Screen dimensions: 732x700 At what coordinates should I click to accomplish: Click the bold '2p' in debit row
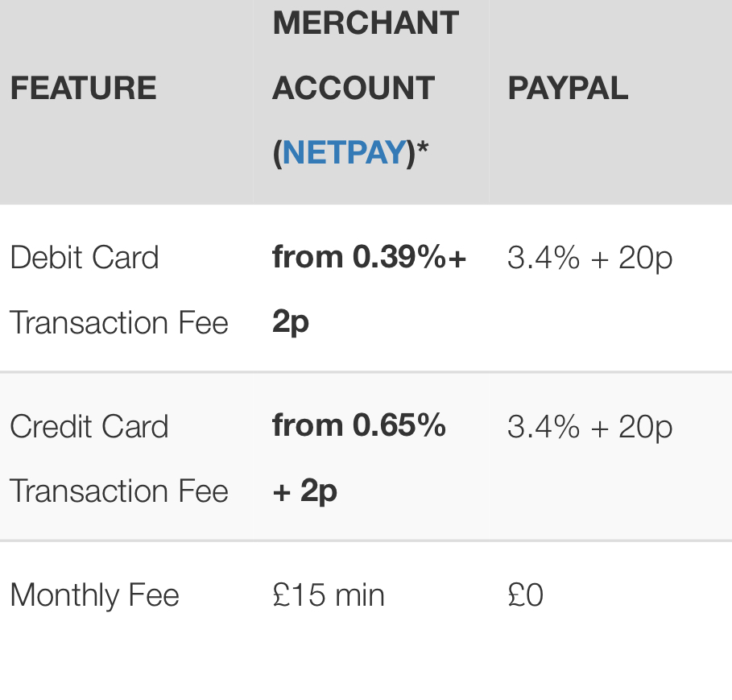coord(291,323)
